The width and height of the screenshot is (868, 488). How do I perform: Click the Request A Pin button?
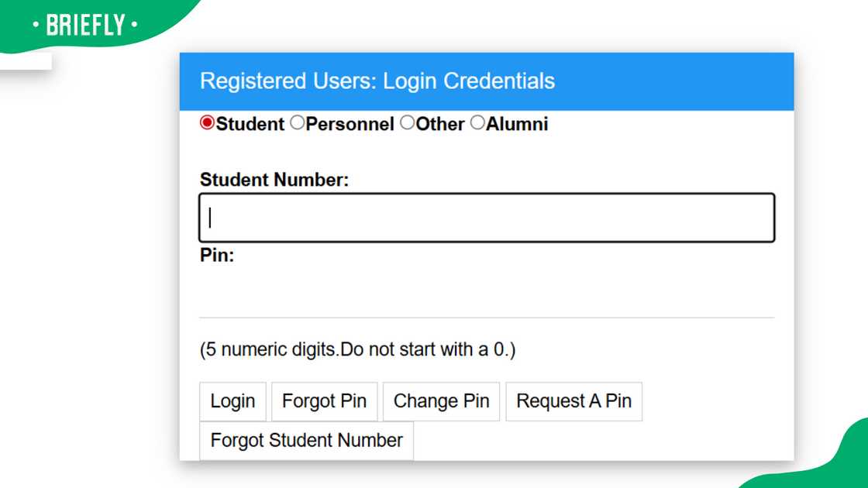tap(573, 401)
